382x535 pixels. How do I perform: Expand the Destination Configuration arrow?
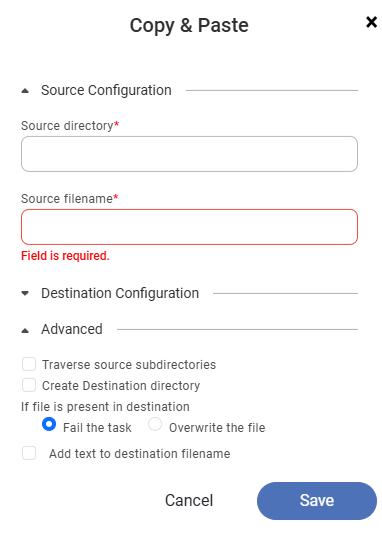click(x=25, y=293)
